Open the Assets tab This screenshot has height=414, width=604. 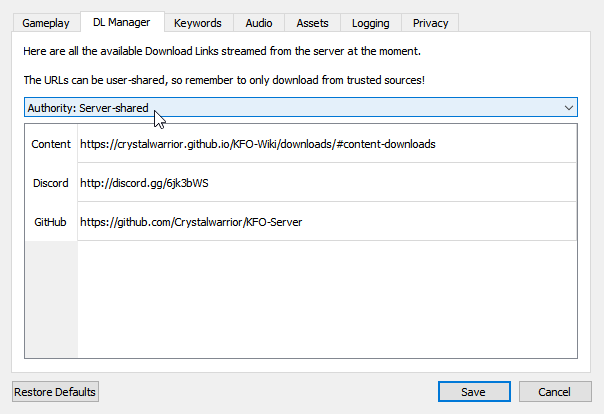[x=312, y=23]
